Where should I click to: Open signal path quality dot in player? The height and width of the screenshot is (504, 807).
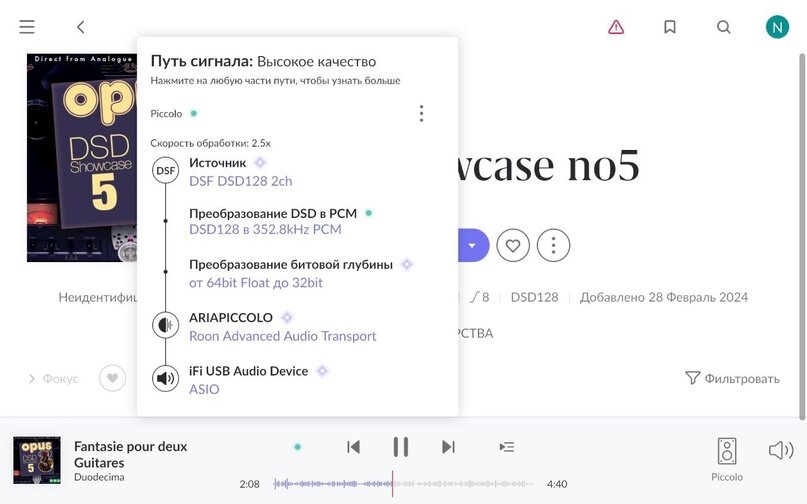pos(297,447)
